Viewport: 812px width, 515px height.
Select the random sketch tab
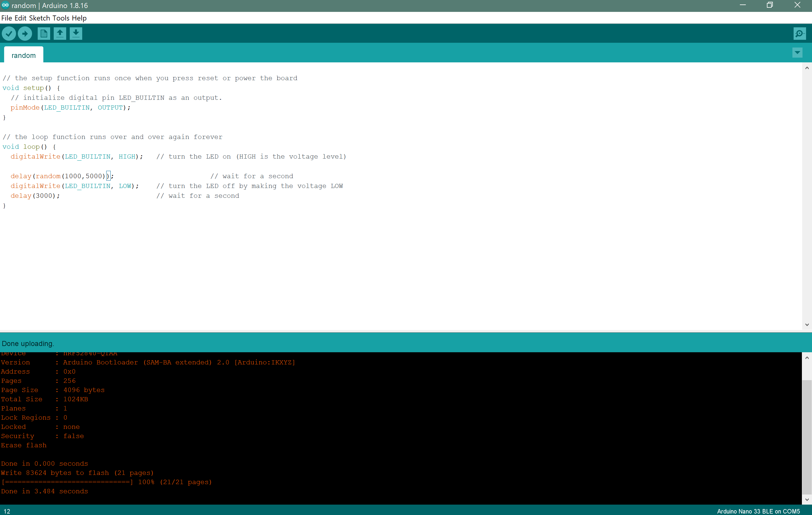point(24,55)
